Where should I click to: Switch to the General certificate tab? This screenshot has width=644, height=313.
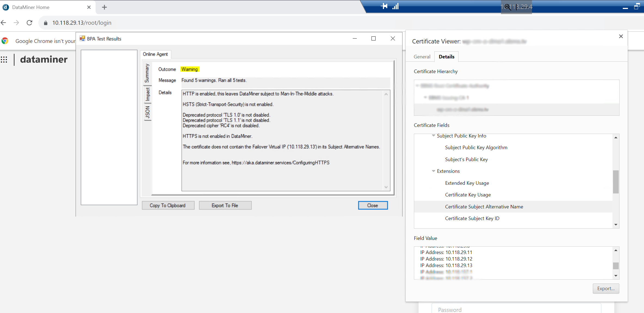click(x=422, y=57)
